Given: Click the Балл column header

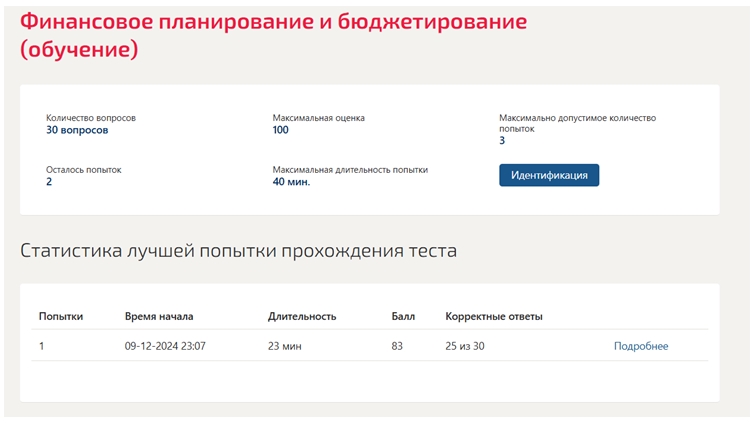Looking at the screenshot, I should coord(403,317).
